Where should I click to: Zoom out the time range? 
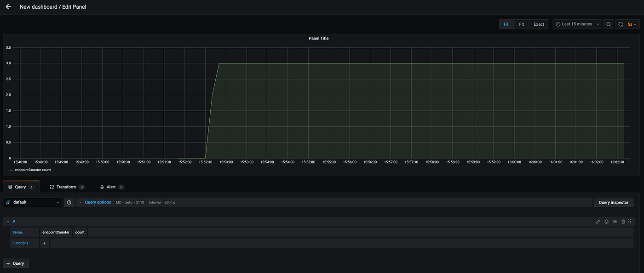click(609, 24)
